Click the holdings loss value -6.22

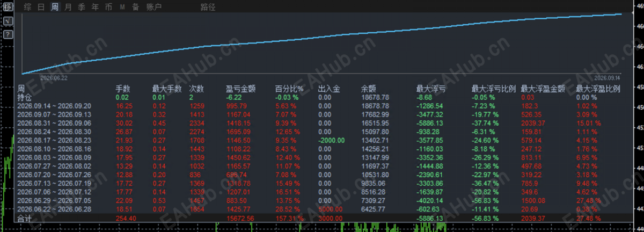pyautogui.click(x=235, y=97)
